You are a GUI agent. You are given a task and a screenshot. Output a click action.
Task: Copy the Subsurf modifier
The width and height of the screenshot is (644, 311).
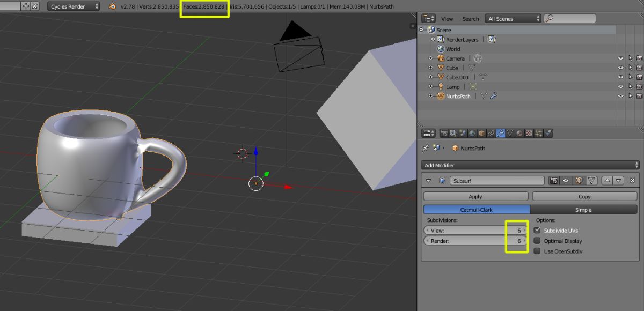click(584, 197)
